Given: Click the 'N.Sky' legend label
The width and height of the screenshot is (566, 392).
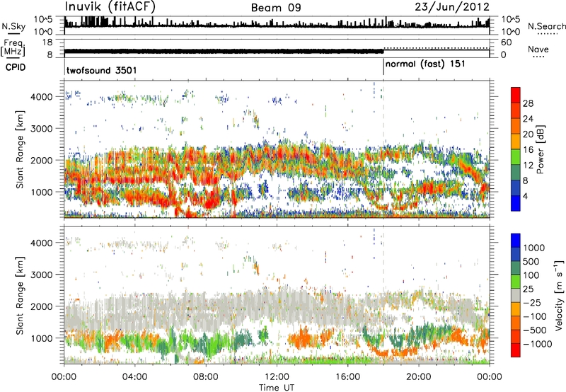Looking at the screenshot, I should point(13,26).
